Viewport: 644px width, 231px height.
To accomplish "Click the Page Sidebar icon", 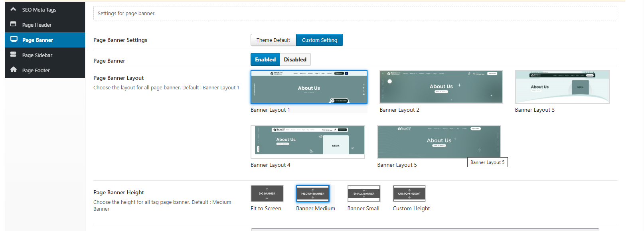I will [13, 55].
